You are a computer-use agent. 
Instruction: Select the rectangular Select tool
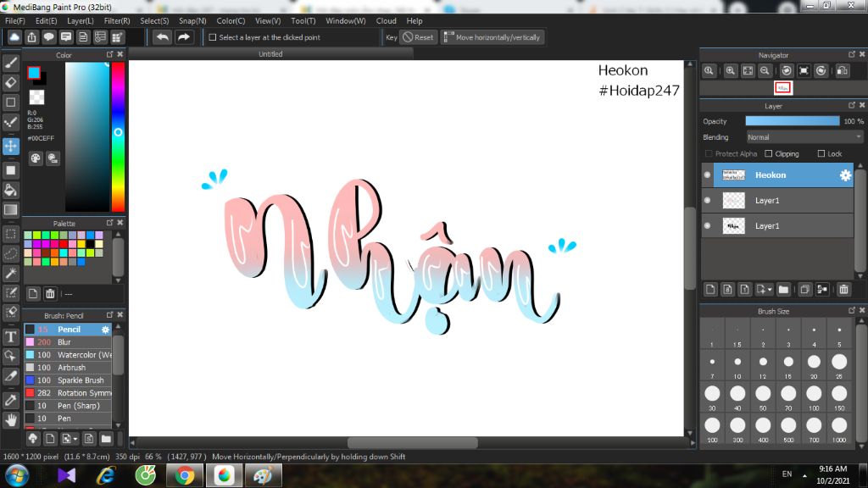10,234
